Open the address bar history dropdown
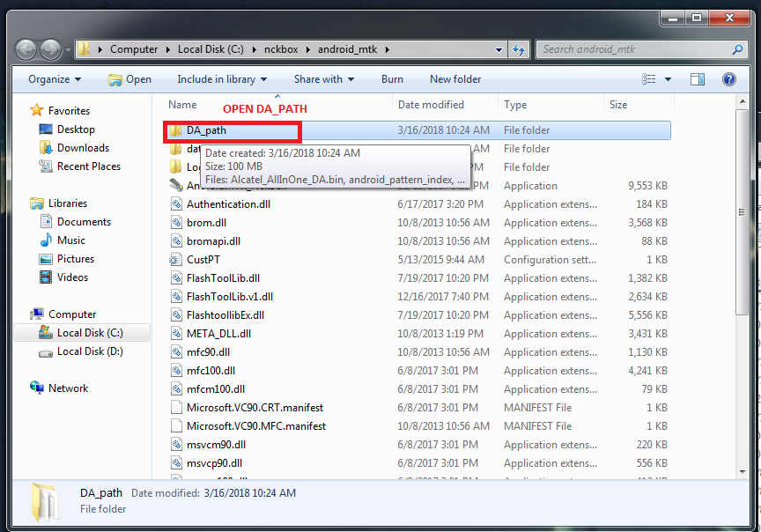Viewport: 761px width, 532px height. (x=499, y=49)
